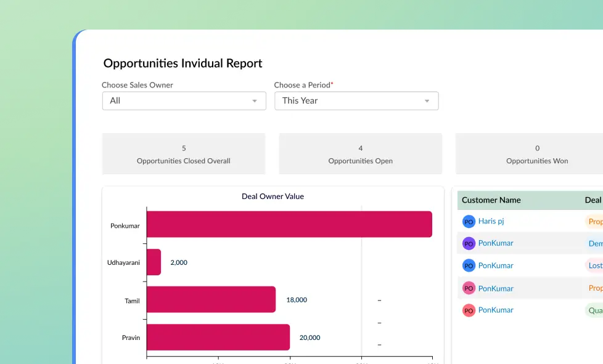Click the Udhayarani bar worth 2,000
Image resolution: width=603 pixels, height=364 pixels.
(154, 262)
